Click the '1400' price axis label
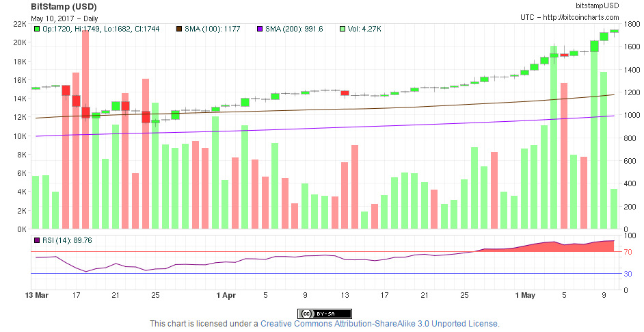The width and height of the screenshot is (644, 332). 632,70
